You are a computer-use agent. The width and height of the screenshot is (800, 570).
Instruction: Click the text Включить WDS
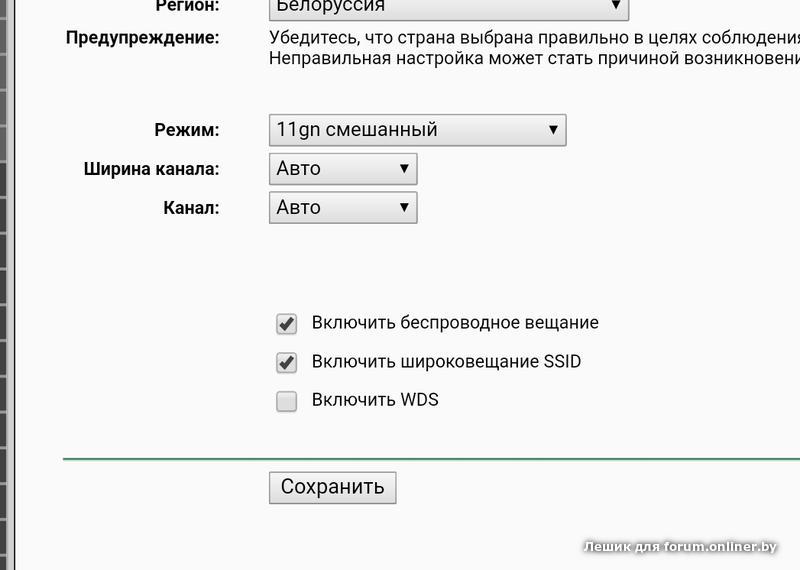[x=375, y=400]
